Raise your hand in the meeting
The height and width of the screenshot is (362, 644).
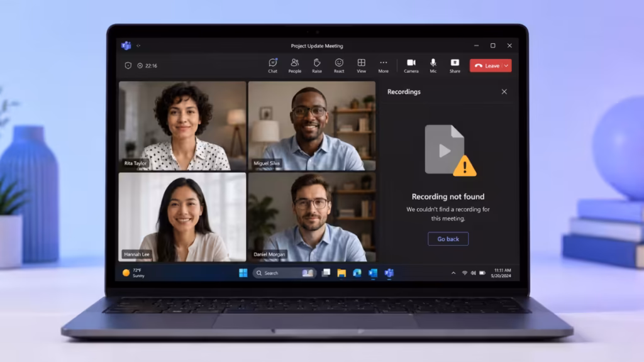pos(317,65)
